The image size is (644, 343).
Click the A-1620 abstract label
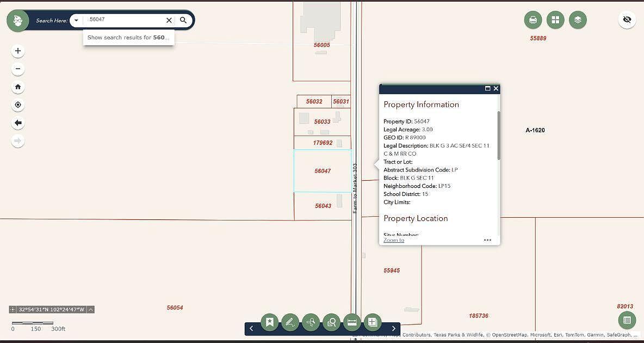click(x=535, y=130)
